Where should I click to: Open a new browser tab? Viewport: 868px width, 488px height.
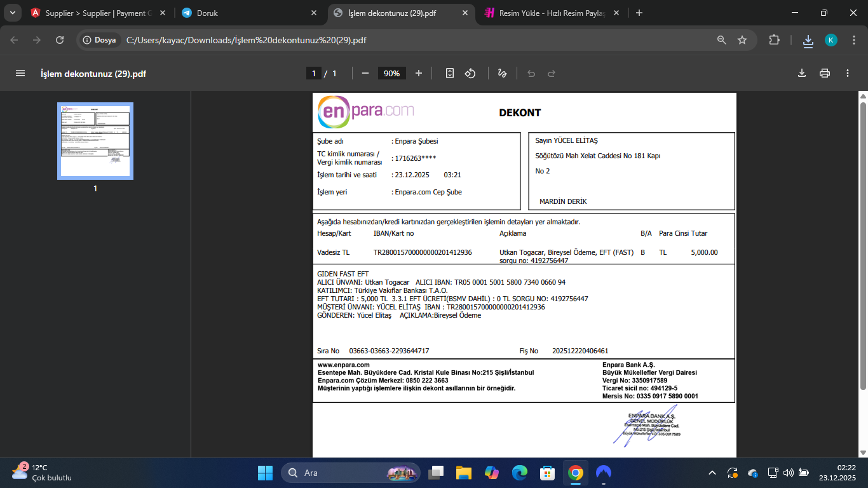639,13
